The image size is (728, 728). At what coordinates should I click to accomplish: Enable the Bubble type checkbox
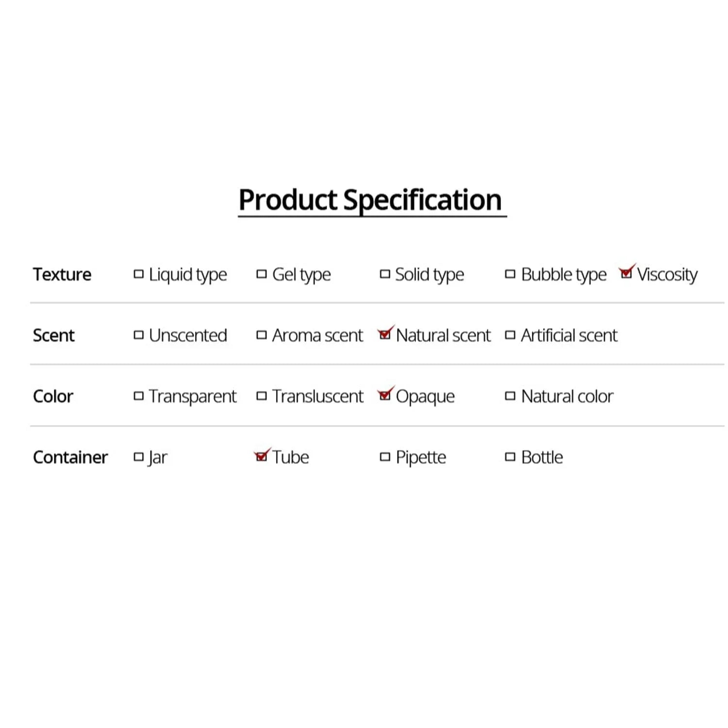(x=510, y=274)
